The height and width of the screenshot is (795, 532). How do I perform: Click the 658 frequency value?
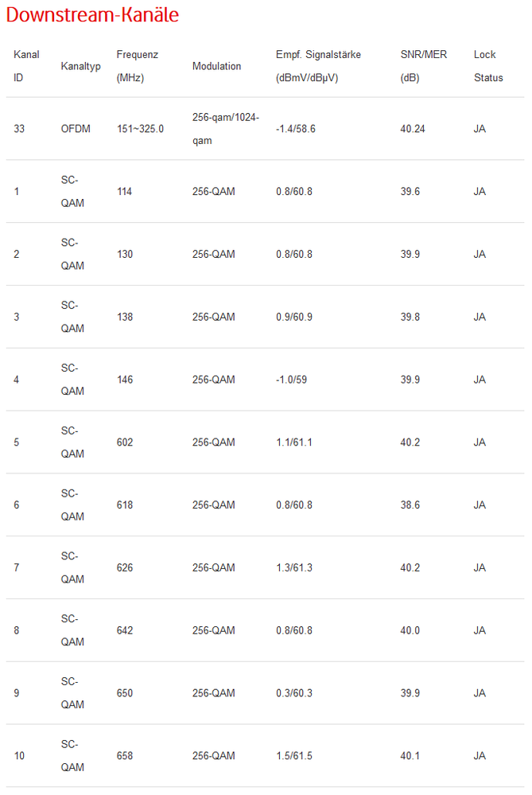point(125,756)
